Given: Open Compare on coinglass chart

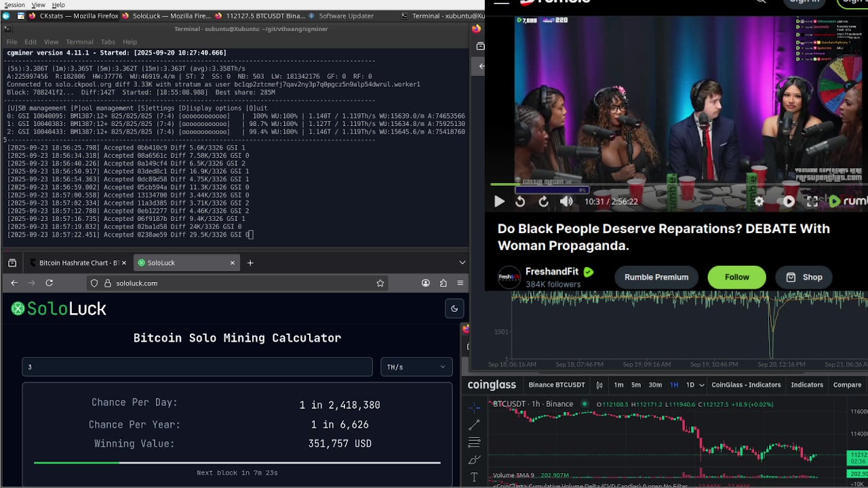Looking at the screenshot, I should pos(847,385).
